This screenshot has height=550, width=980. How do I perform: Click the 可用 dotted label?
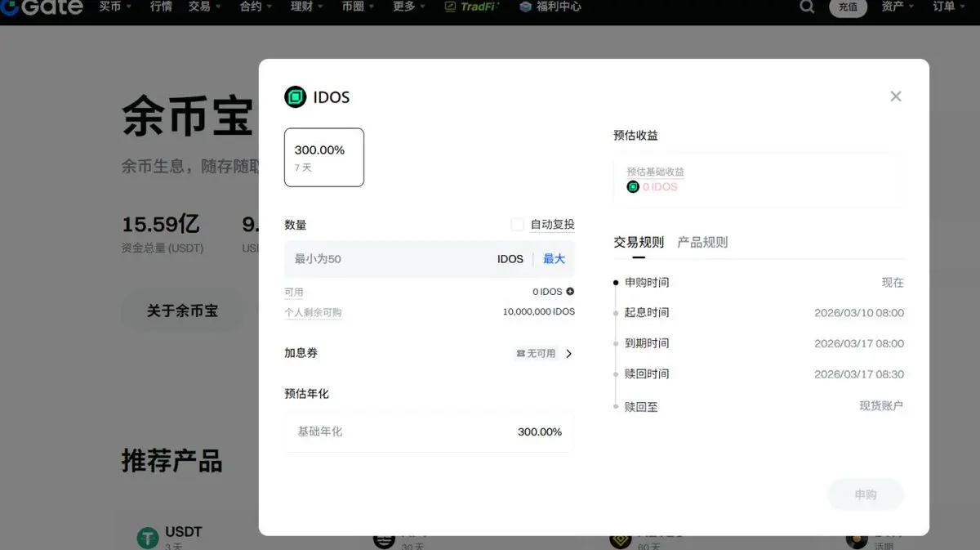coord(294,292)
